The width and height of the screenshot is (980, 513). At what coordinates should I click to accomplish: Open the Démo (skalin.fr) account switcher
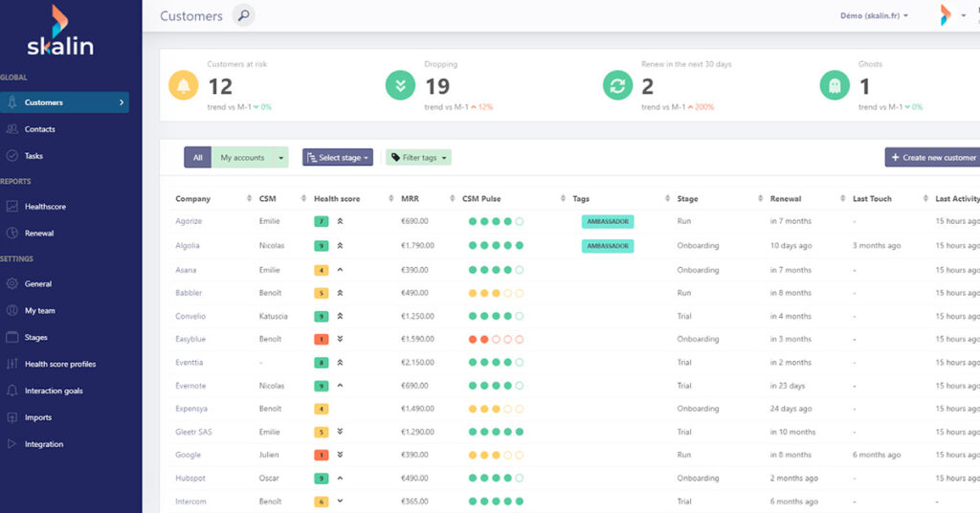[874, 16]
